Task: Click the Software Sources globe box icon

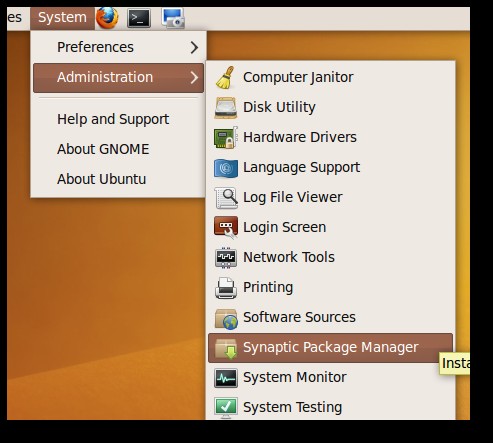Action: [x=226, y=318]
